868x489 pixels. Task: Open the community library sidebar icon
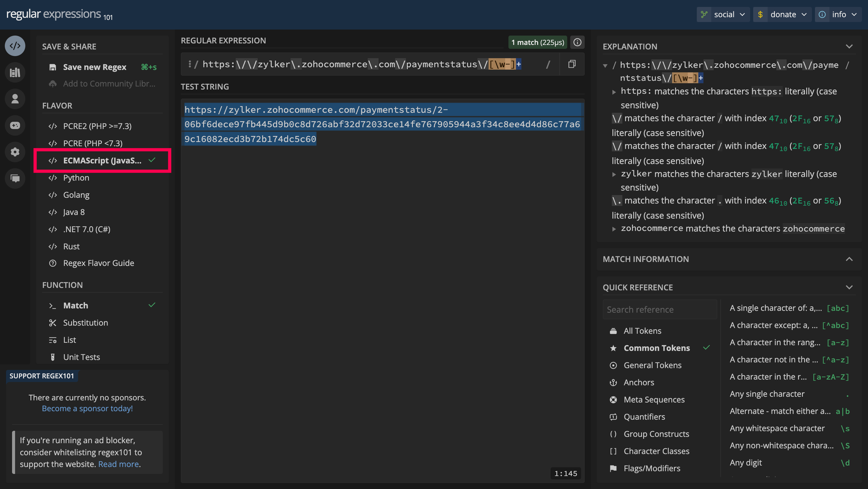click(x=15, y=72)
